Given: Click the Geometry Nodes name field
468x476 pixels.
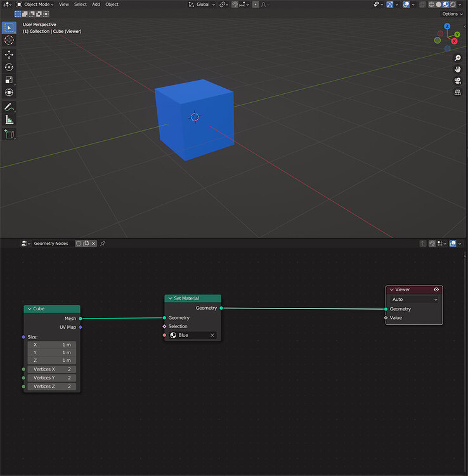Looking at the screenshot, I should [53, 244].
